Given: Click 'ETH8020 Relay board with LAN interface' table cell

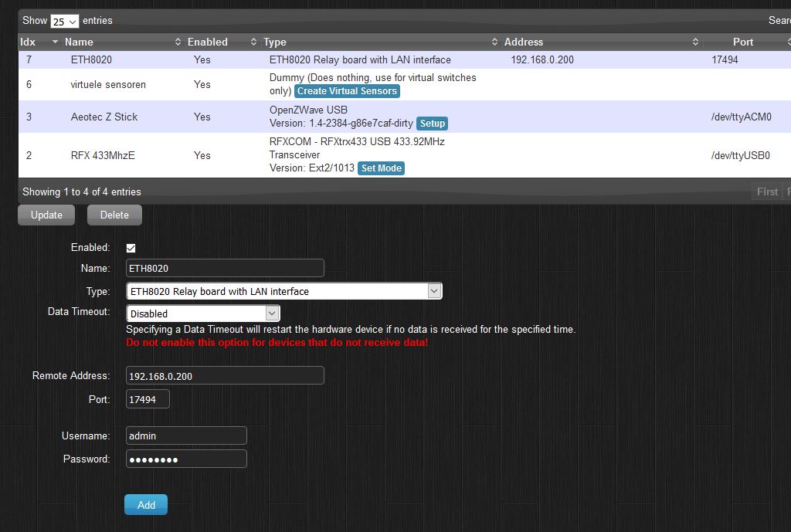Looking at the screenshot, I should [x=360, y=59].
